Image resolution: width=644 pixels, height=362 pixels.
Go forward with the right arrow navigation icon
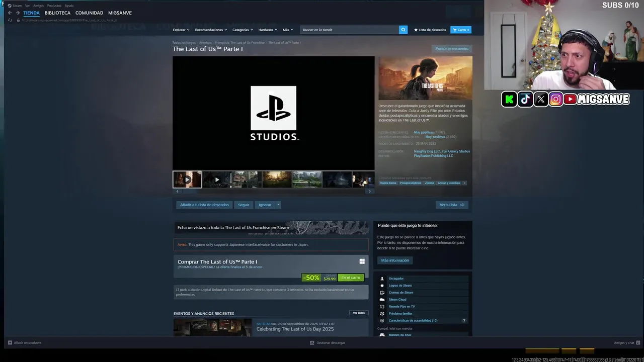pos(18,13)
